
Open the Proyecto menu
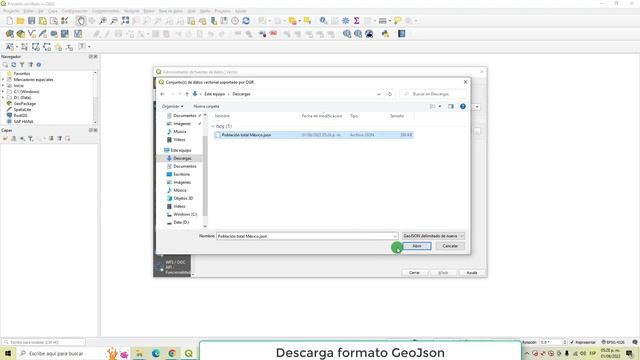click(11, 11)
